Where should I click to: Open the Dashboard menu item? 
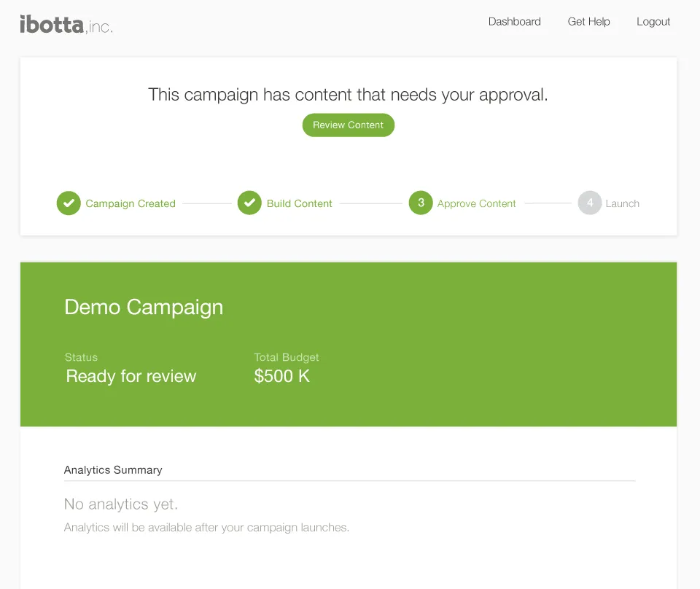point(515,22)
